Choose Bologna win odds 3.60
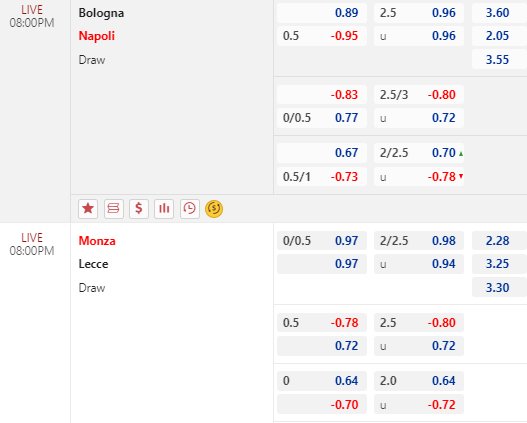Screen dimensions: 527x423 pyautogui.click(x=499, y=13)
